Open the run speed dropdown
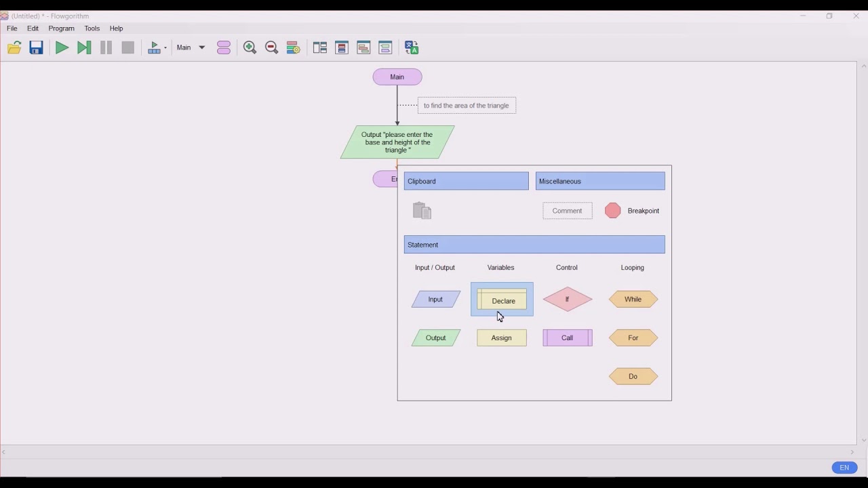The height and width of the screenshot is (488, 868). (x=157, y=47)
